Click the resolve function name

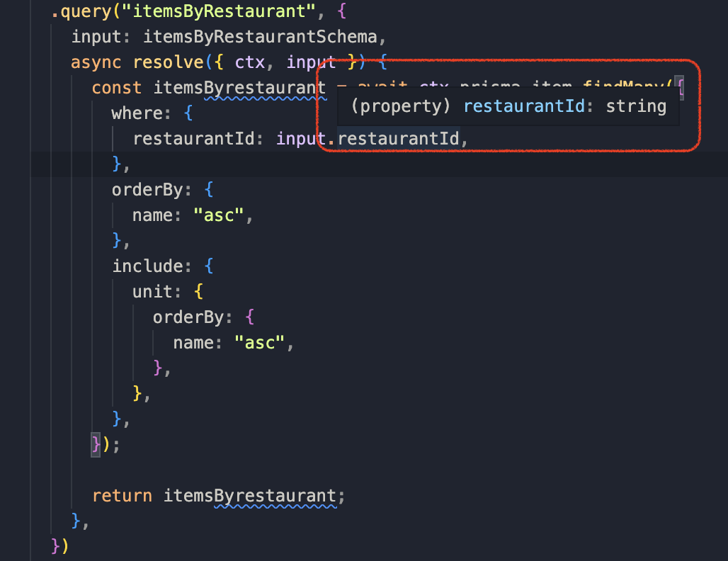click(168, 62)
